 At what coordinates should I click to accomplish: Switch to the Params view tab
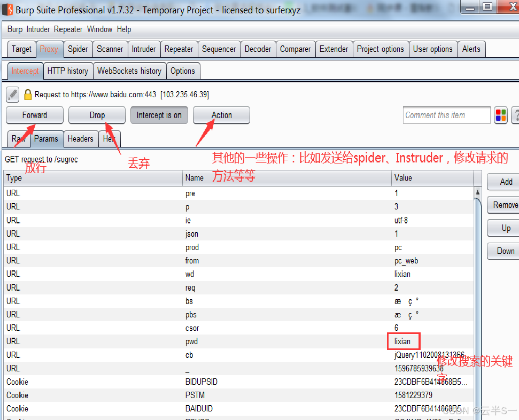(x=46, y=139)
